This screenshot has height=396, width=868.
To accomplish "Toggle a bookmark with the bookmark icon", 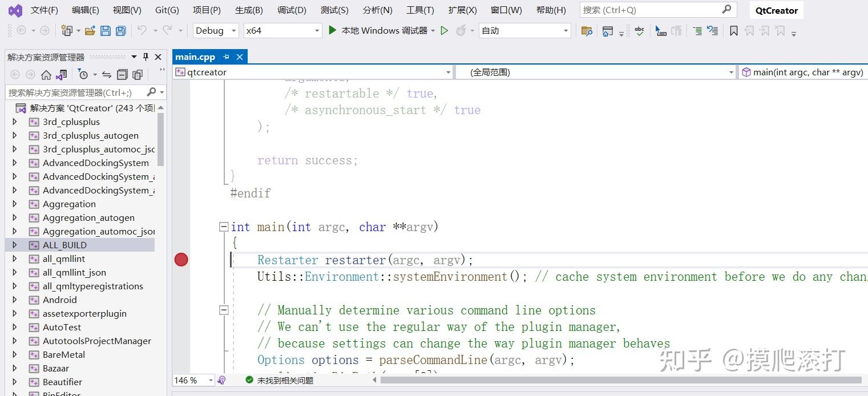I will click(x=734, y=31).
